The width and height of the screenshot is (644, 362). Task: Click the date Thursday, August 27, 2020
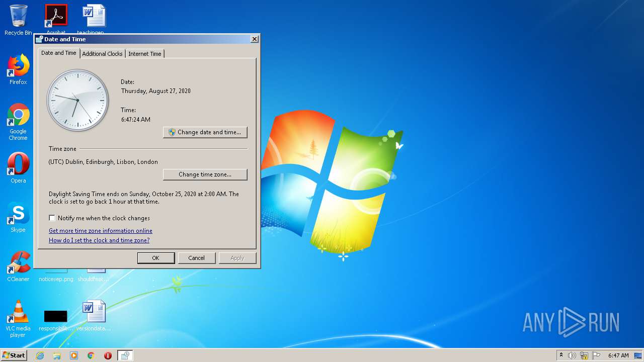pyautogui.click(x=156, y=91)
